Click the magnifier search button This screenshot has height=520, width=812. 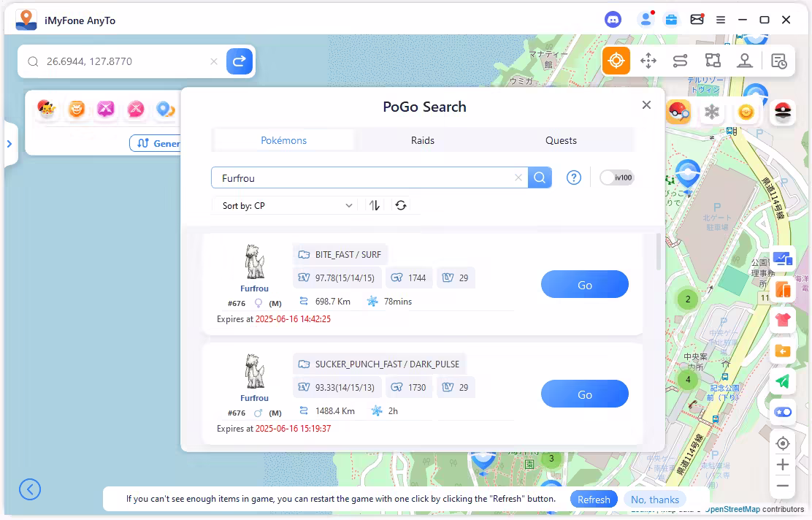click(x=540, y=177)
